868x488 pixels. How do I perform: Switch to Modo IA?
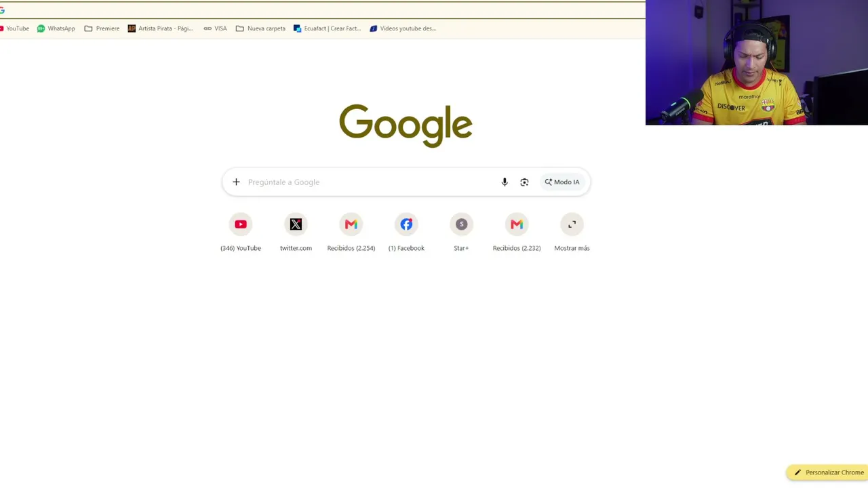point(562,182)
